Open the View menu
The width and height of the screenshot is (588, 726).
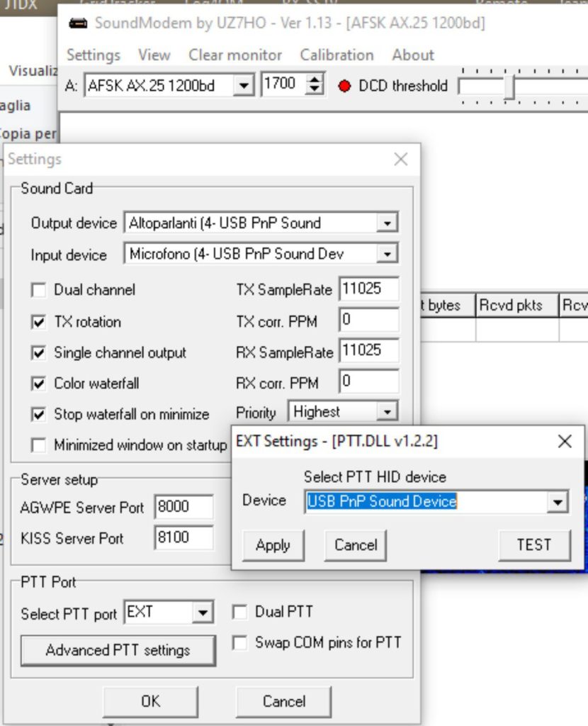click(x=154, y=55)
